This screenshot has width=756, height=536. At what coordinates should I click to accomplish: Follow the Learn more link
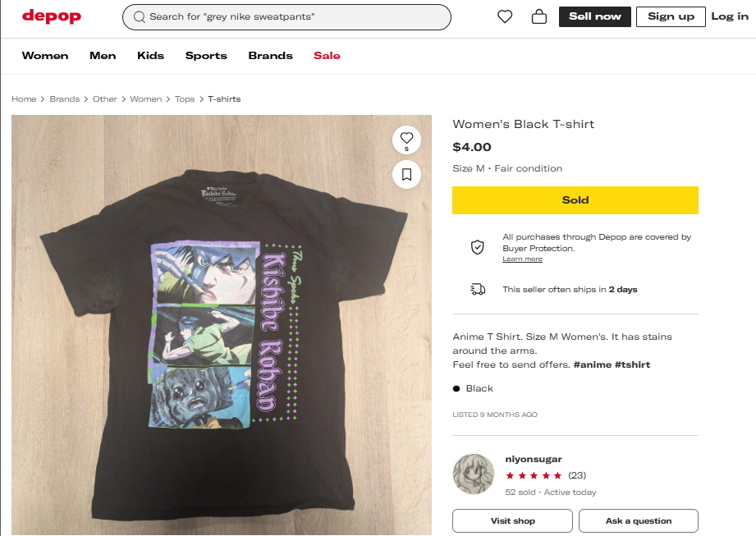[x=522, y=259]
